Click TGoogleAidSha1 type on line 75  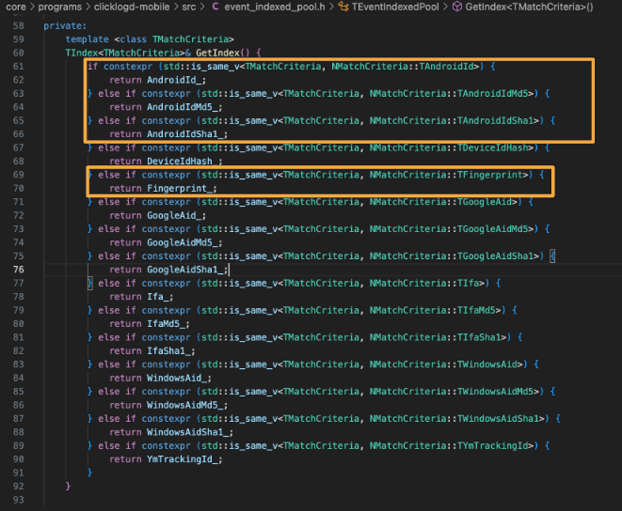495,256
